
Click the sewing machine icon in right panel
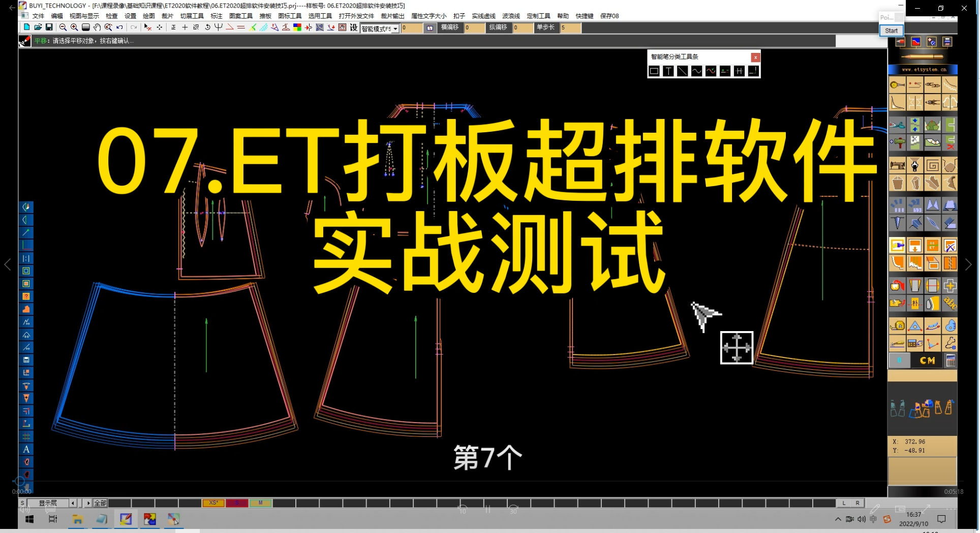pyautogui.click(x=898, y=165)
